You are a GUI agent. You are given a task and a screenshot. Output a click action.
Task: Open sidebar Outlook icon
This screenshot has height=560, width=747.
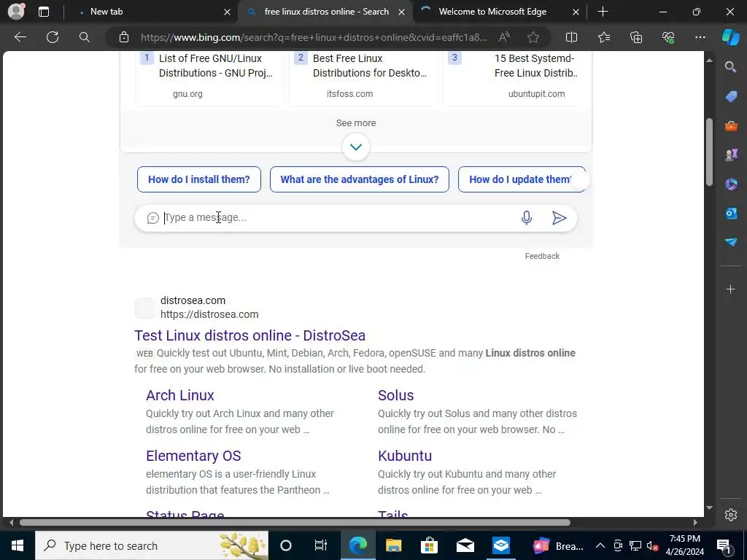click(731, 214)
